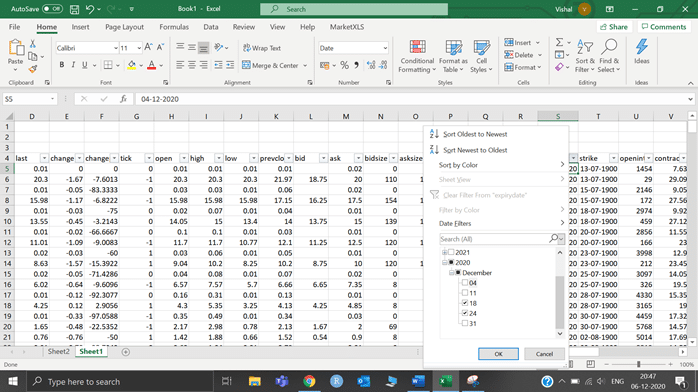This screenshot has height=392, width=698.
Task: Switch to the Sheet2 tab
Action: [x=58, y=352]
